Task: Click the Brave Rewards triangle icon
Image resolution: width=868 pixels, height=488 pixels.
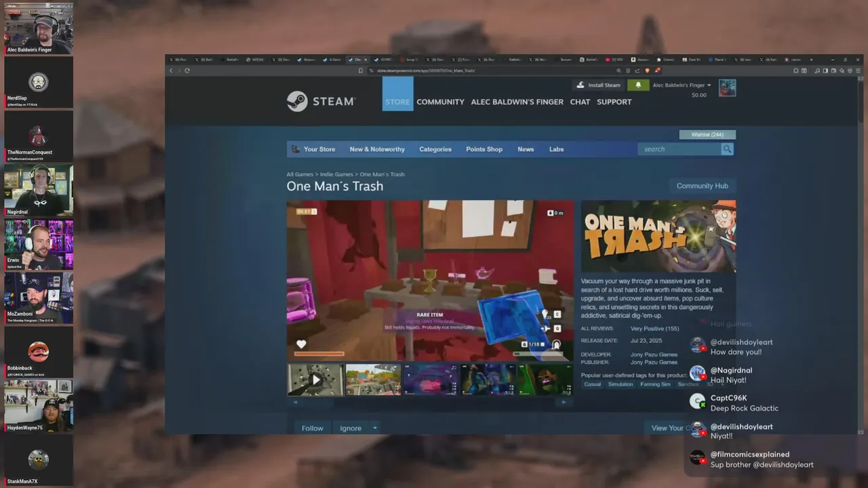Action: click(658, 70)
